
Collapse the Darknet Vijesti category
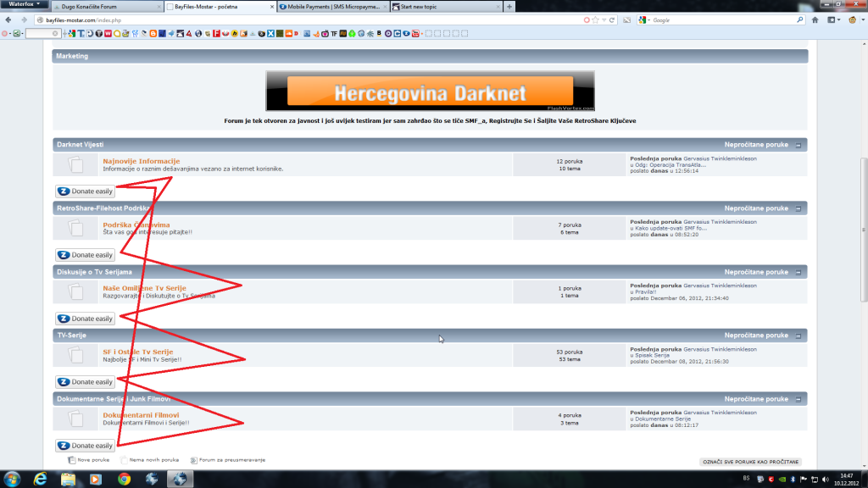point(798,145)
